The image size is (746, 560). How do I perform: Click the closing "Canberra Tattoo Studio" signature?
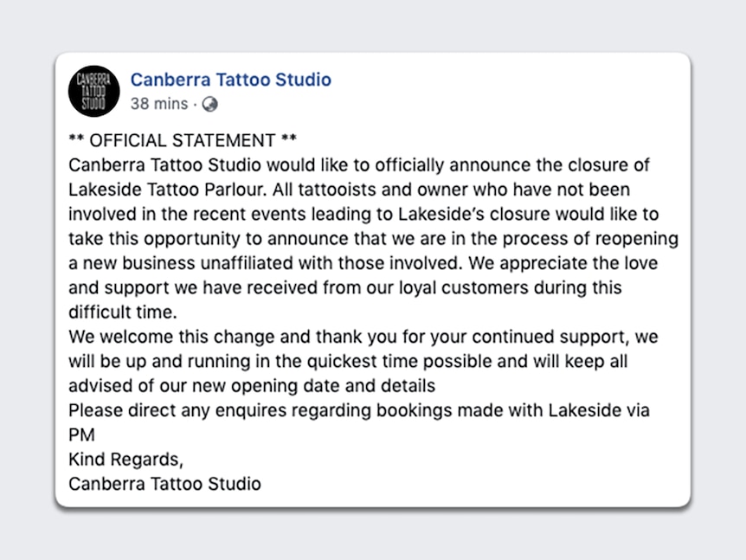click(x=164, y=484)
